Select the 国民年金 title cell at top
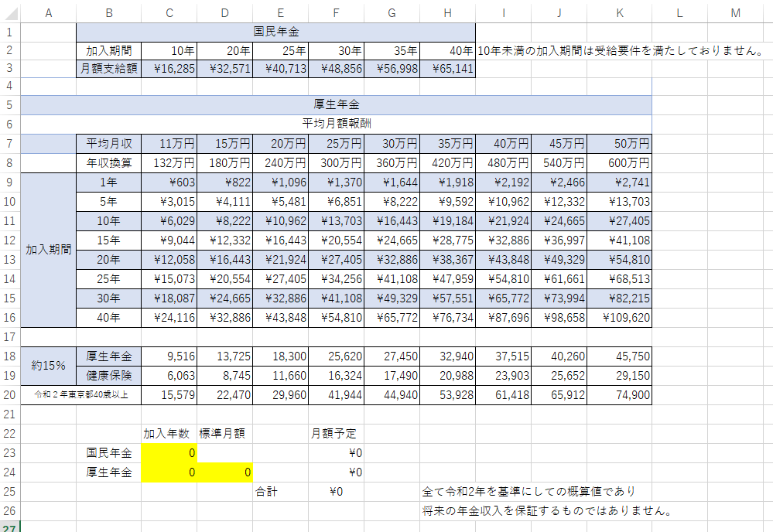This screenshot has width=773, height=532. [275, 32]
